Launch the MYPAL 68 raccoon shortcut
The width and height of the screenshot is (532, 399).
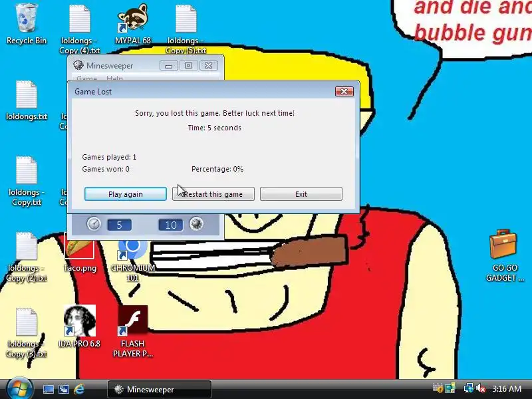tap(132, 24)
